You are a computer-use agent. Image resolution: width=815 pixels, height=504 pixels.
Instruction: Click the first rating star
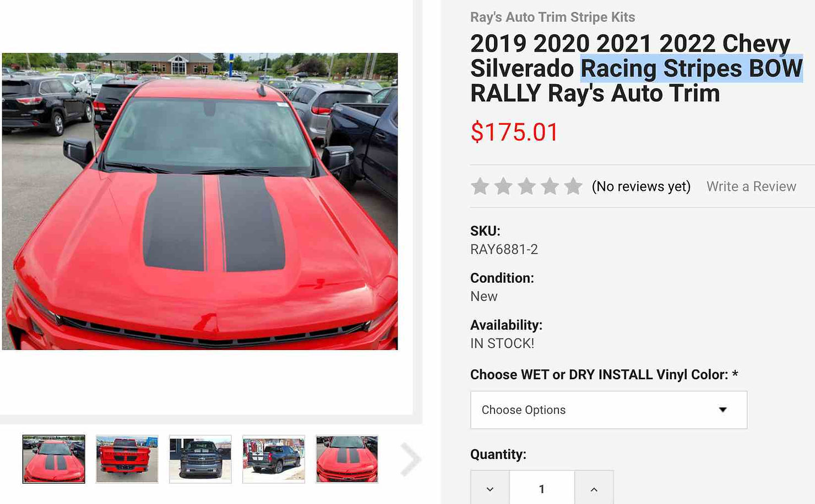click(x=480, y=186)
